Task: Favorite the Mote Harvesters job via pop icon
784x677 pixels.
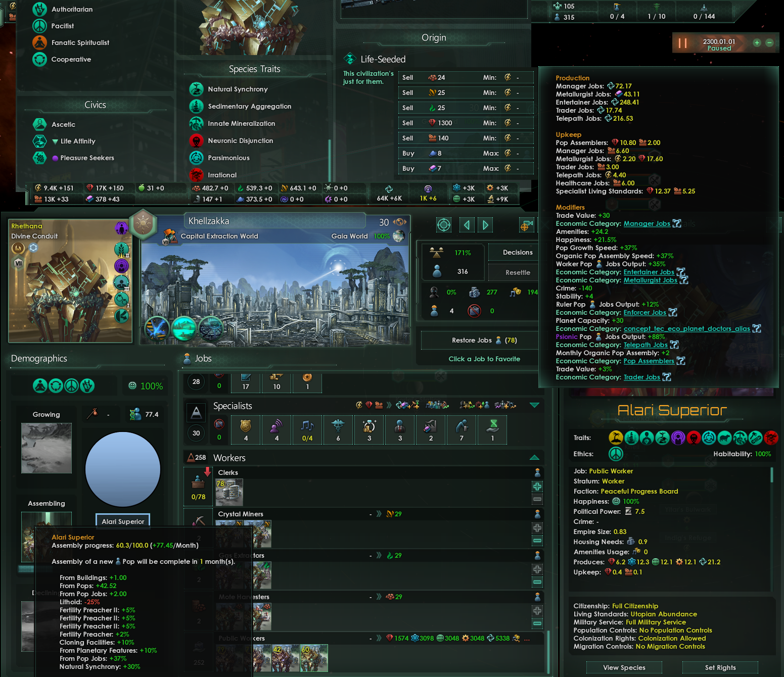Action: [x=537, y=597]
